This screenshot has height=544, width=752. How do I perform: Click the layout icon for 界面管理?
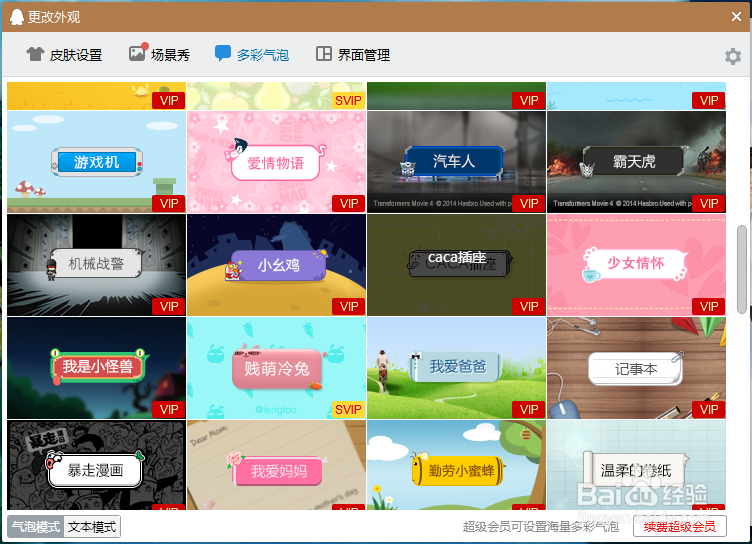(324, 53)
